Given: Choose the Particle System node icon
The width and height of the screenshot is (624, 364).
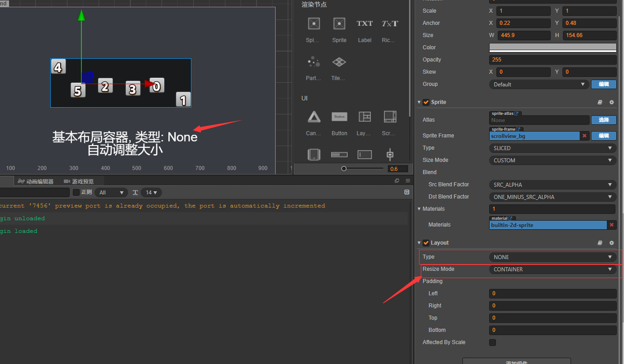Looking at the screenshot, I should (x=314, y=61).
